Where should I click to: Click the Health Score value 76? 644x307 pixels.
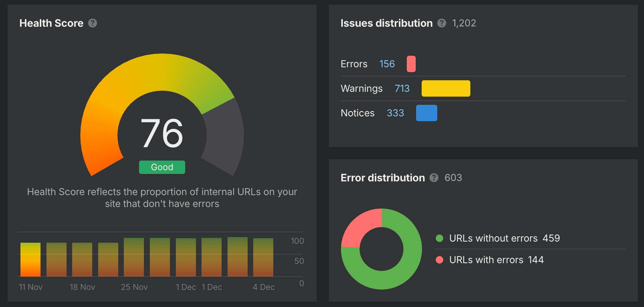[162, 133]
